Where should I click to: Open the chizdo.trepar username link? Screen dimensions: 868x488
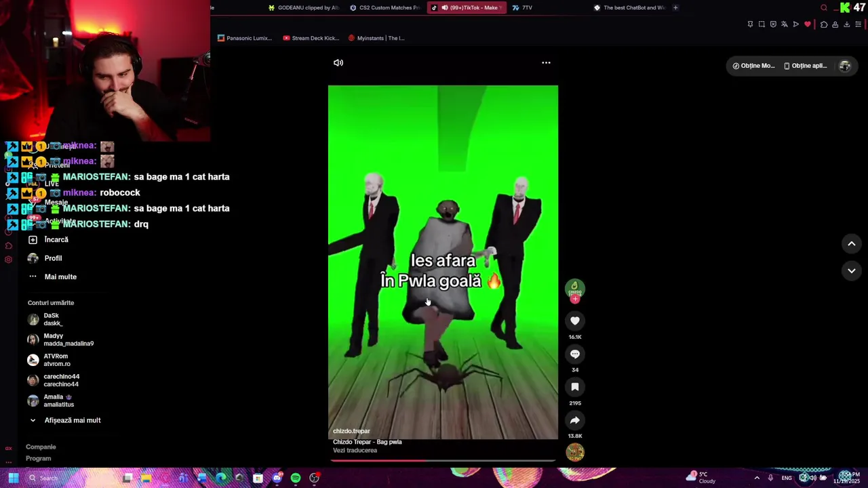351,431
